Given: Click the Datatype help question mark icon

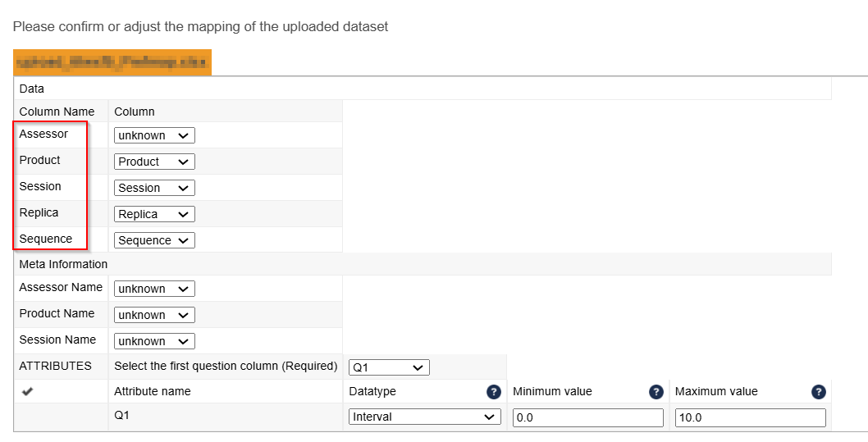Looking at the screenshot, I should click(x=493, y=392).
